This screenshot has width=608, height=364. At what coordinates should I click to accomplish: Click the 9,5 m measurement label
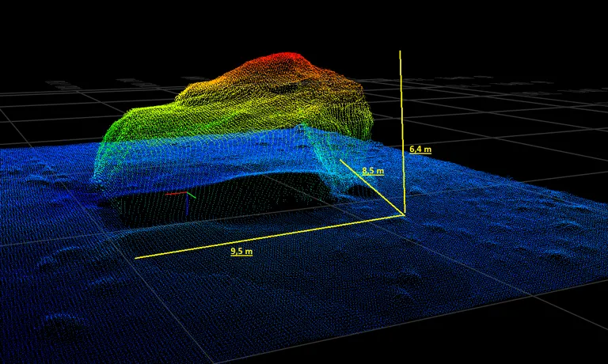[x=241, y=251]
